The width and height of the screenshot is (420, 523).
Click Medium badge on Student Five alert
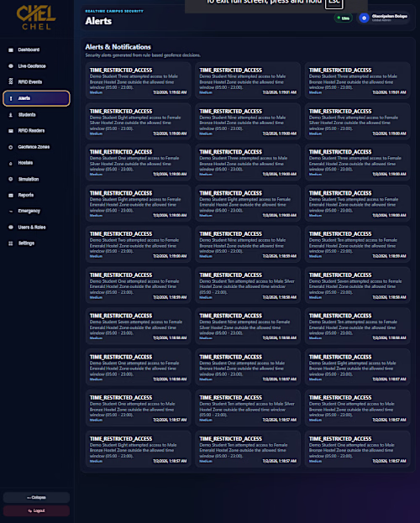316,133
